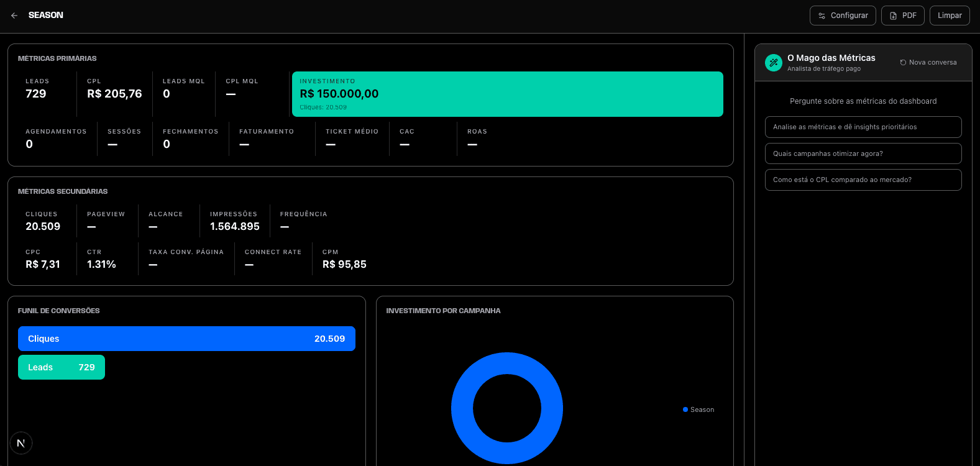Select the green Leads funnel bar
Image resolution: width=980 pixels, height=466 pixels.
click(62, 367)
